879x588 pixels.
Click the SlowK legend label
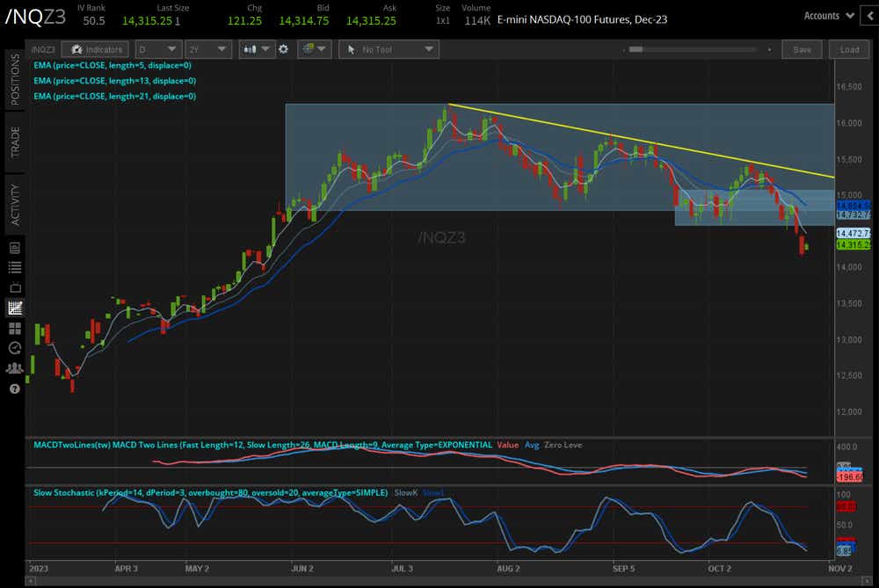click(405, 493)
